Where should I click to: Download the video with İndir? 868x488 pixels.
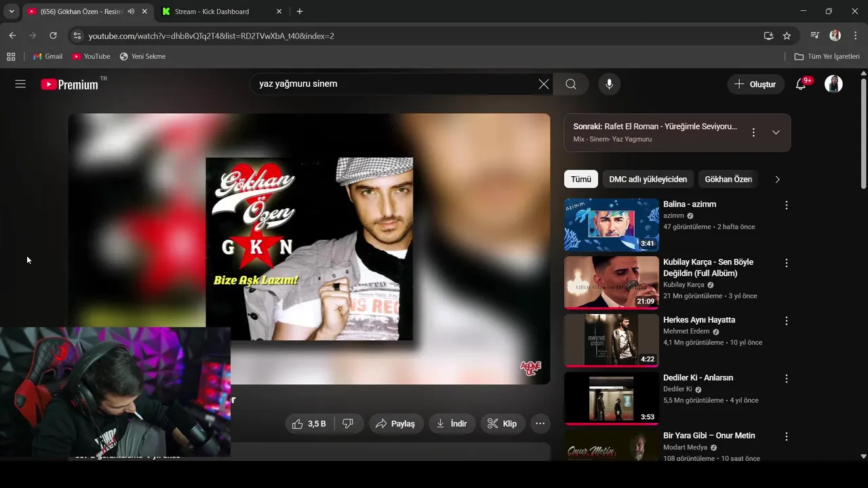click(452, 424)
